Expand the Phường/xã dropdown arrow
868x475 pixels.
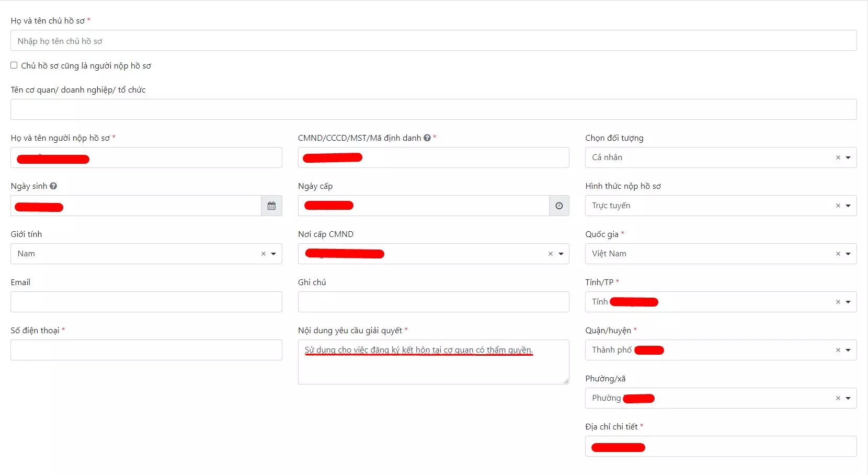point(848,398)
